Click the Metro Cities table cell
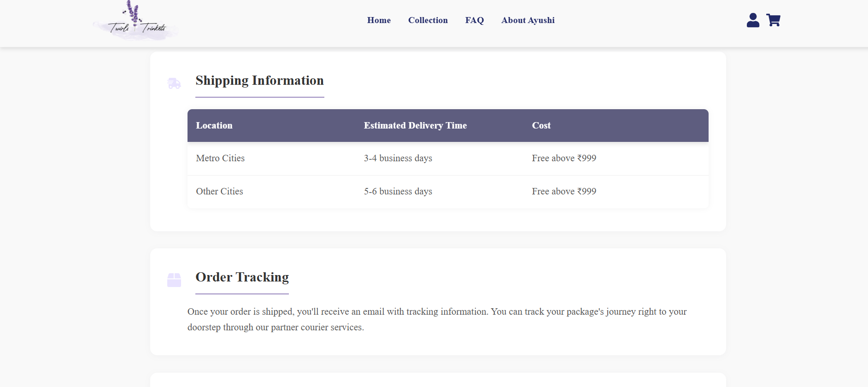The width and height of the screenshot is (868, 387). click(220, 158)
